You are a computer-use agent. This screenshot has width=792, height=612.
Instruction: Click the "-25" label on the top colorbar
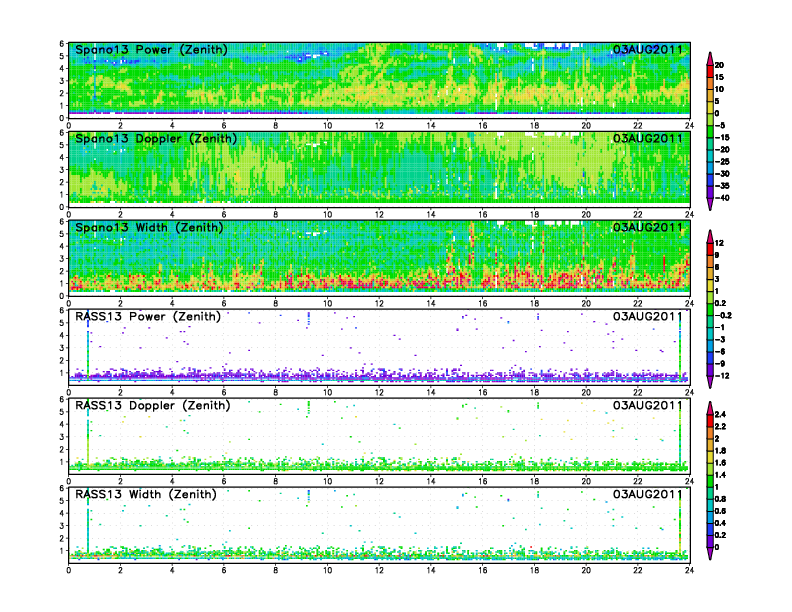click(722, 162)
